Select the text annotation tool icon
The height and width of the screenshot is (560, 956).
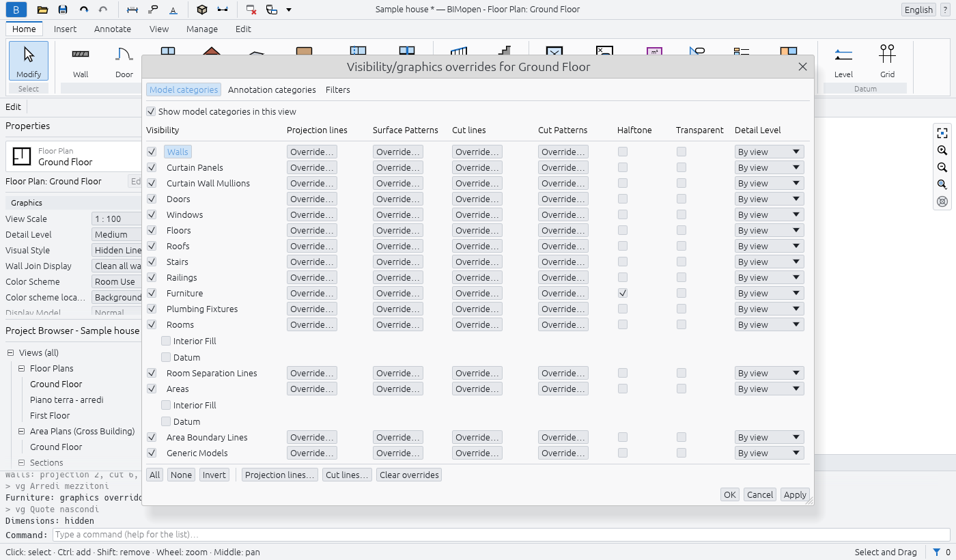point(173,10)
